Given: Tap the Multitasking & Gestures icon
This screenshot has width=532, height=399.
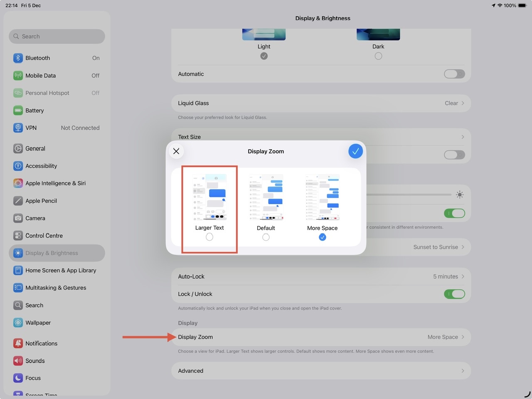Looking at the screenshot, I should (18, 288).
